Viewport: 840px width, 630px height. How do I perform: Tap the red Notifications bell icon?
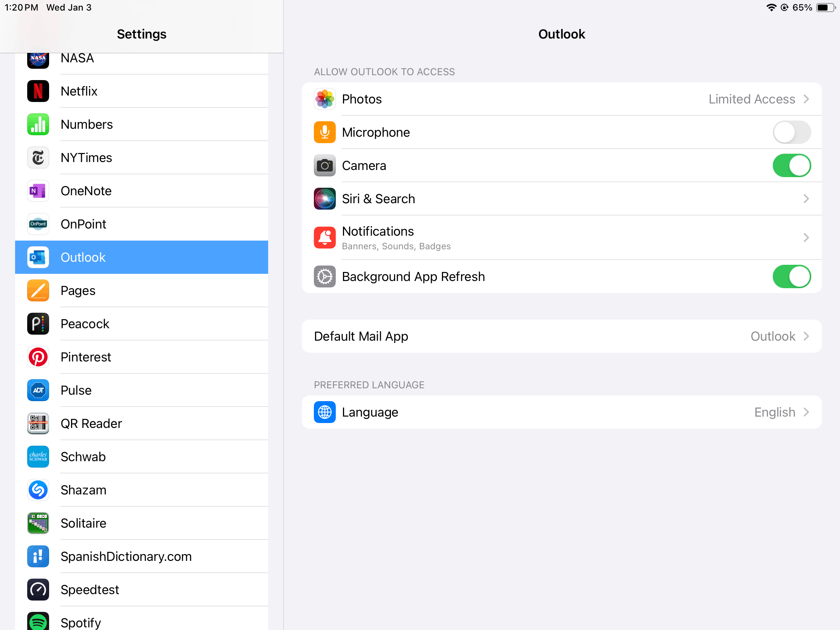325,238
